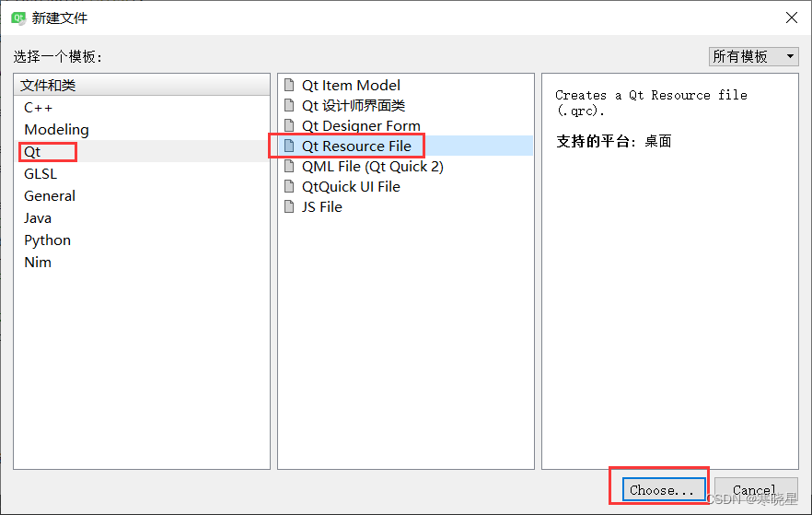
Task: Choose the Qt 设计师界面类 template
Action: click(405, 105)
